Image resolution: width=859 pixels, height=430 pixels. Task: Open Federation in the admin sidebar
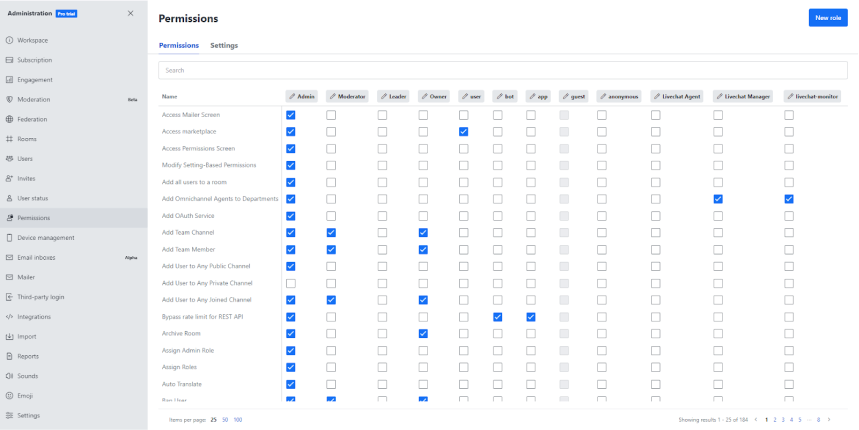33,119
